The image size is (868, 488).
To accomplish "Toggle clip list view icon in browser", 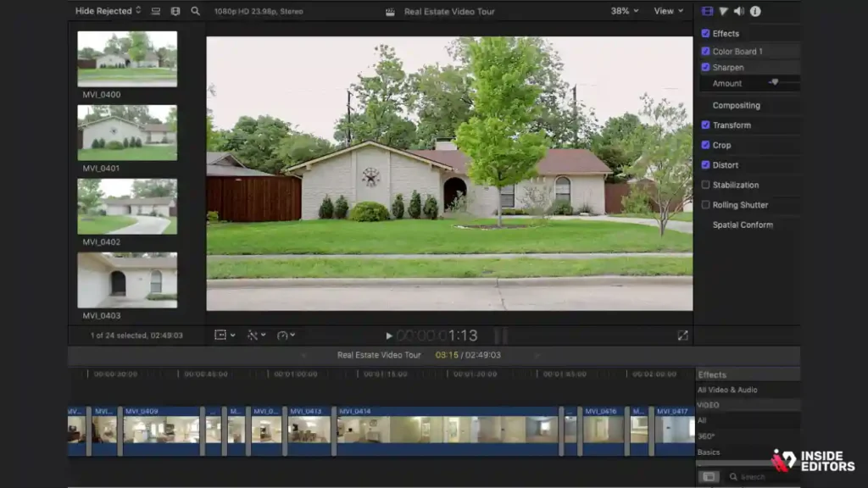I will coord(156,11).
